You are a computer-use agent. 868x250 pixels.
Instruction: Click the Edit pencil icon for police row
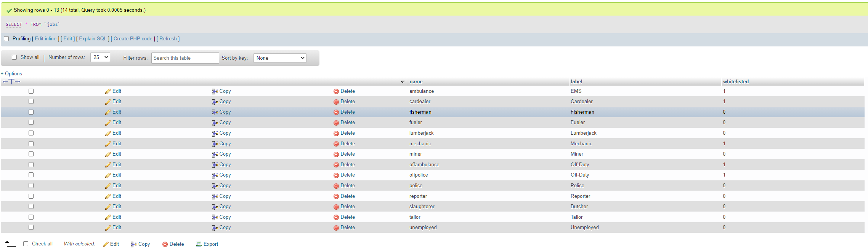[x=108, y=186]
